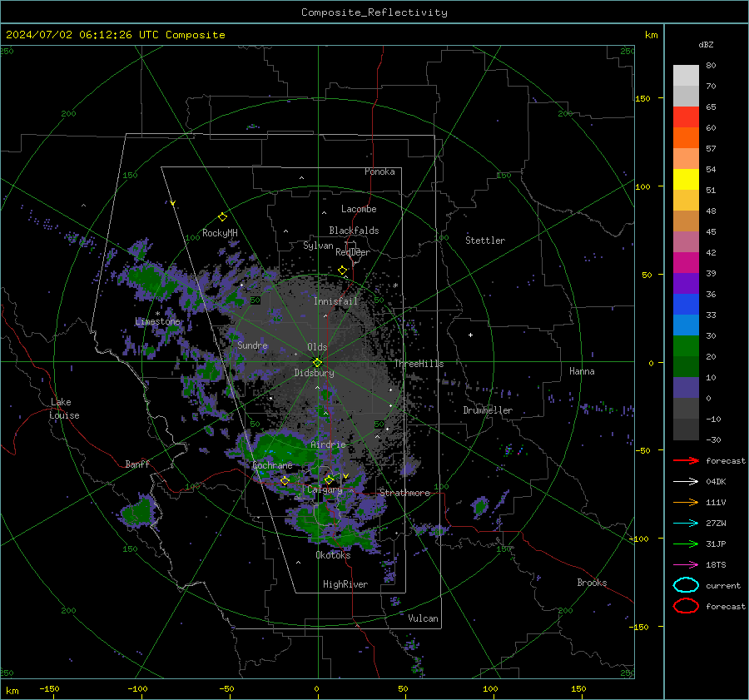
Task: Click the red forecast ellipse symbol
Action: coord(686,606)
